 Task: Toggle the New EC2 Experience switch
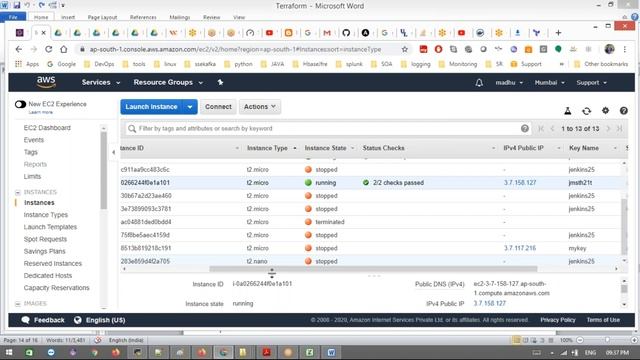20,104
